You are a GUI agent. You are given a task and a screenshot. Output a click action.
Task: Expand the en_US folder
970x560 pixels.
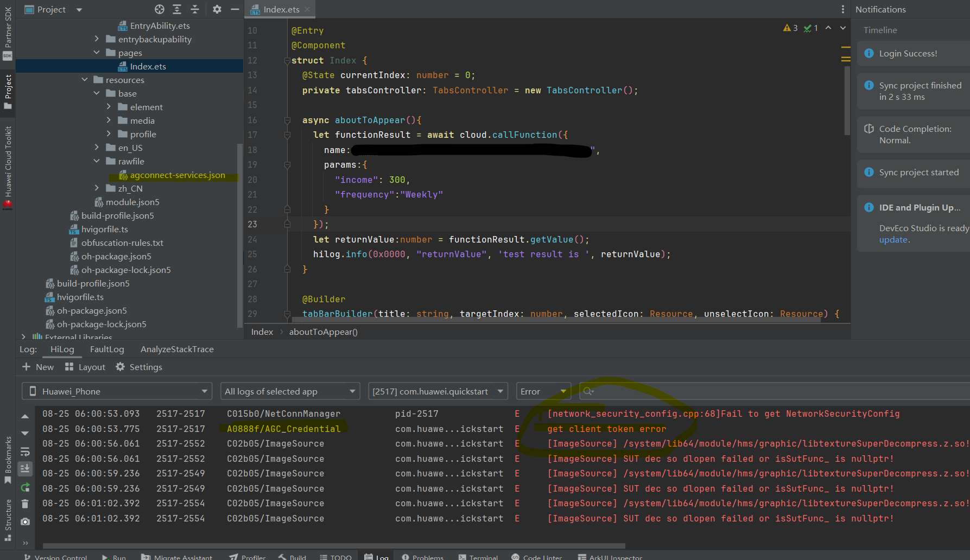pos(97,148)
